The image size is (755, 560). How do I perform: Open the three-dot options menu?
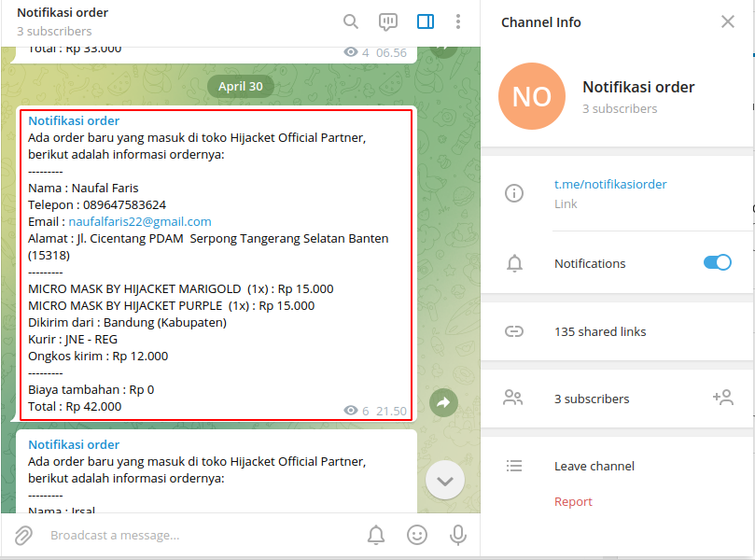(x=459, y=21)
